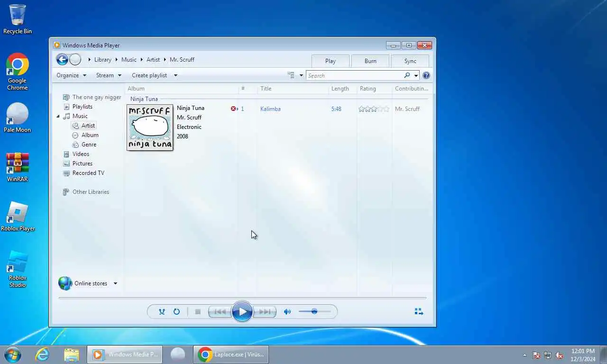Image resolution: width=607 pixels, height=364 pixels.
Task: Switch to the Play tab
Action: (x=331, y=61)
